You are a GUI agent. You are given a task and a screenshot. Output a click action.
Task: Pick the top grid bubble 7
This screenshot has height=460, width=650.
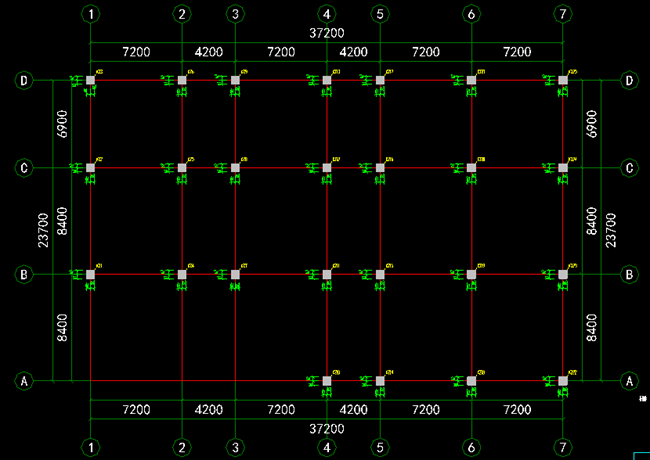564,14
